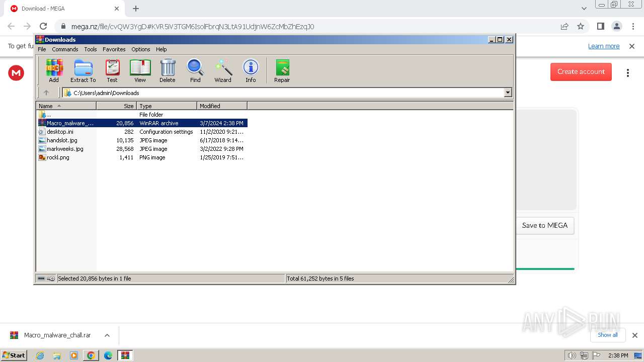Sort by Modified column header

[222, 106]
